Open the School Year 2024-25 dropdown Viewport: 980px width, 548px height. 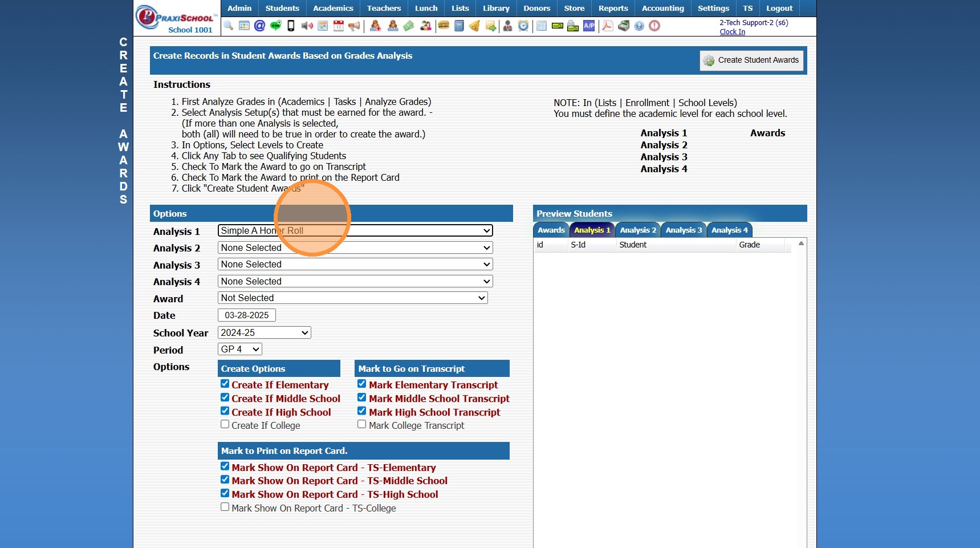click(265, 332)
